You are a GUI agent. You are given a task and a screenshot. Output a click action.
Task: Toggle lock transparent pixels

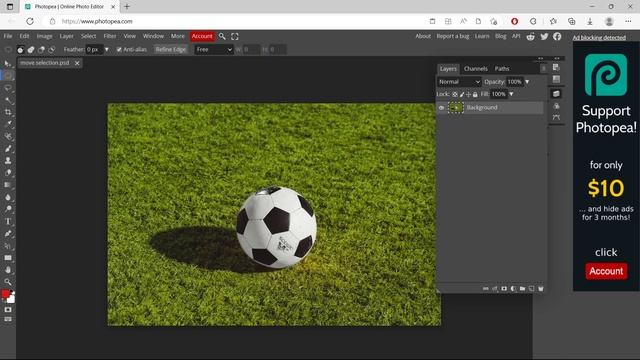(455, 94)
